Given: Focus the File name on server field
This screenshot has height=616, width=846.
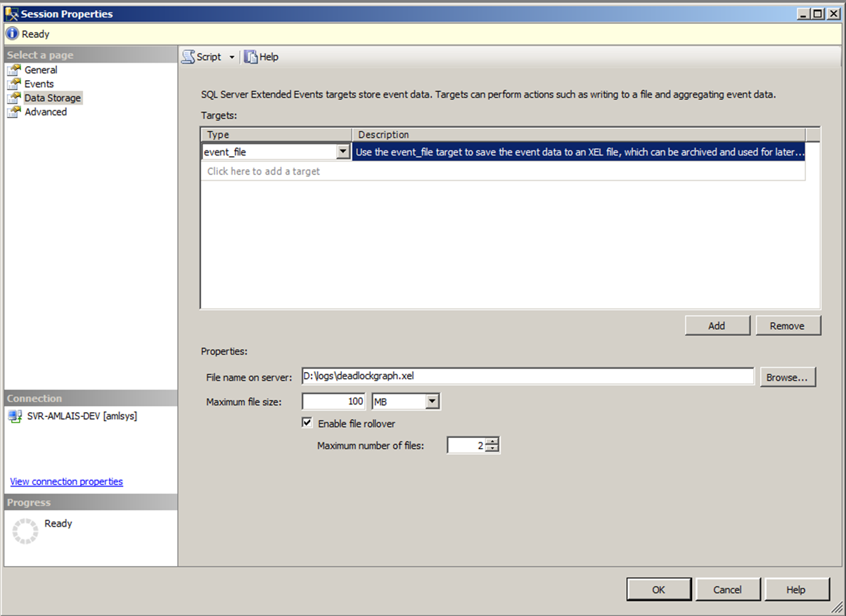Looking at the screenshot, I should point(527,376).
